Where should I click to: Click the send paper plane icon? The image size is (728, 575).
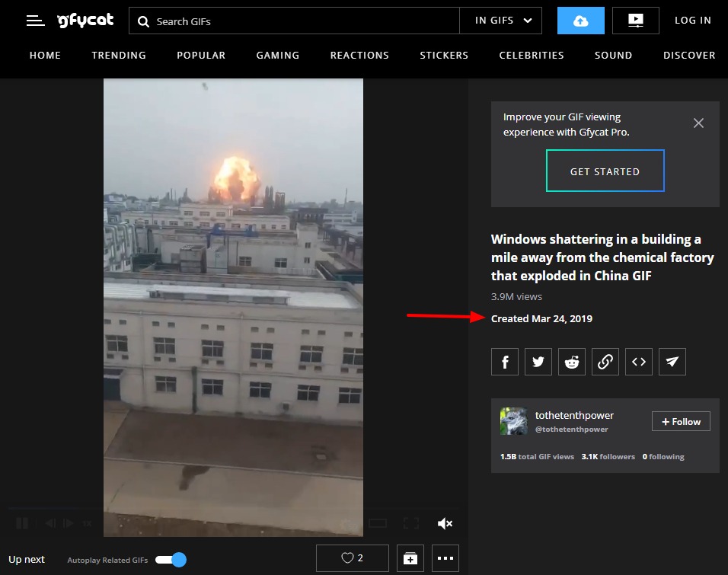672,361
